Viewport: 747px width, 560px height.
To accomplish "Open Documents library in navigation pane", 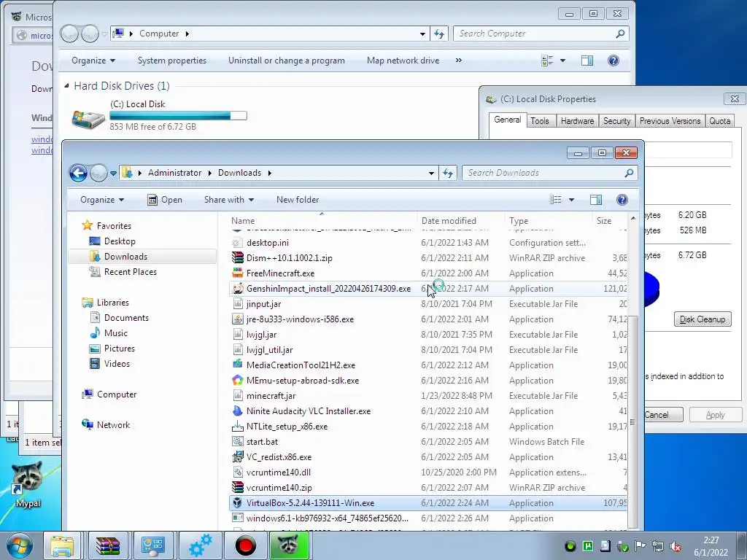I will (x=126, y=318).
